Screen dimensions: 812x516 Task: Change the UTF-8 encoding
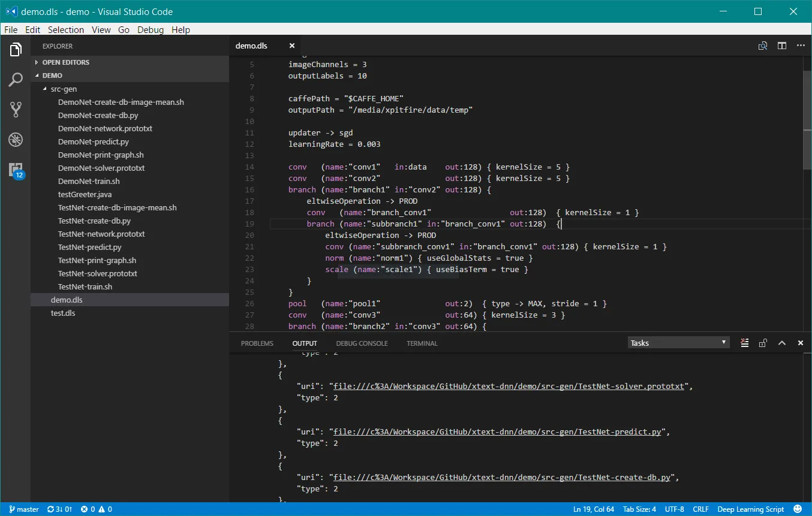point(674,509)
